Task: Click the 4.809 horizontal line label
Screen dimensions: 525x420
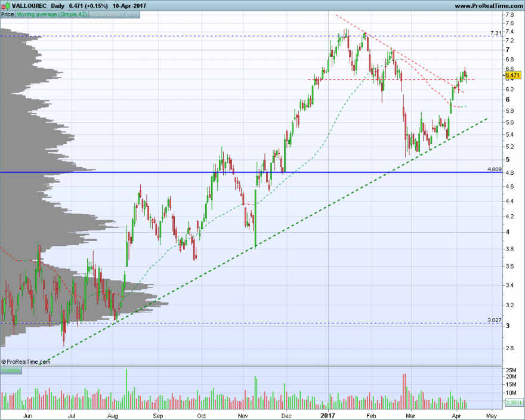Action: pyautogui.click(x=495, y=169)
